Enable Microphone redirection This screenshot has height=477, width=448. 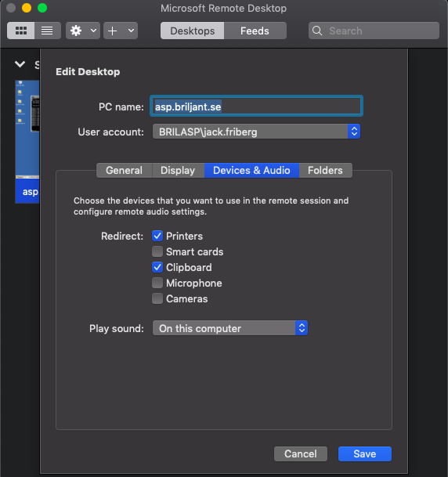(157, 283)
